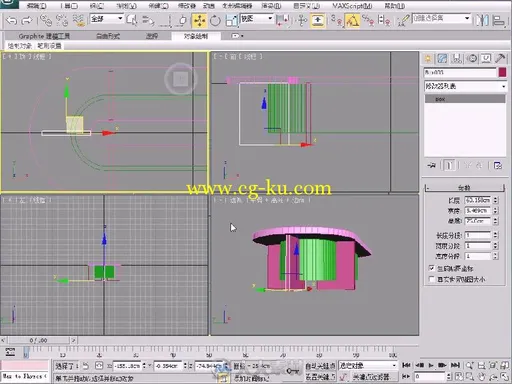Toggle the Angle Snap icon
Image resolution: width=512 pixels, height=384 pixels.
[352, 21]
